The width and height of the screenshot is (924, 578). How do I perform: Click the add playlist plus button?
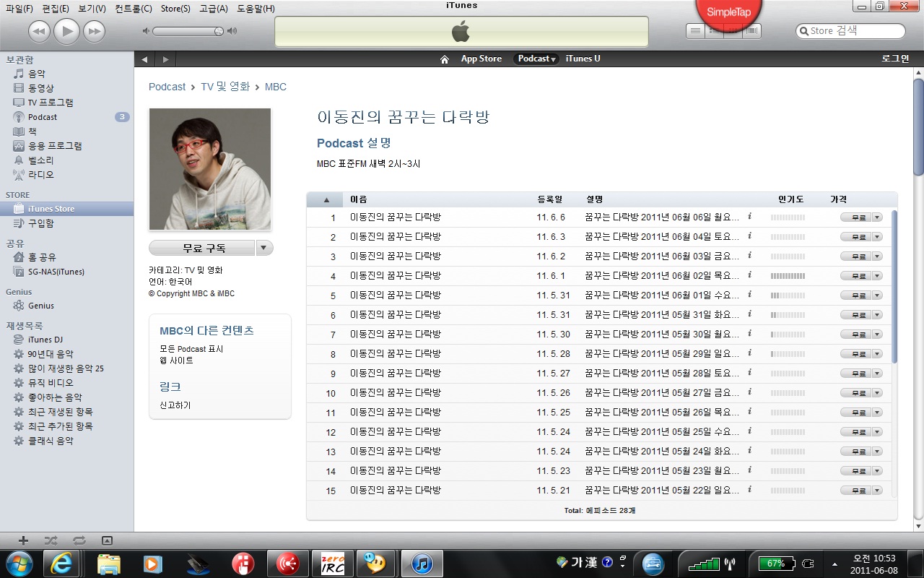pyautogui.click(x=24, y=540)
